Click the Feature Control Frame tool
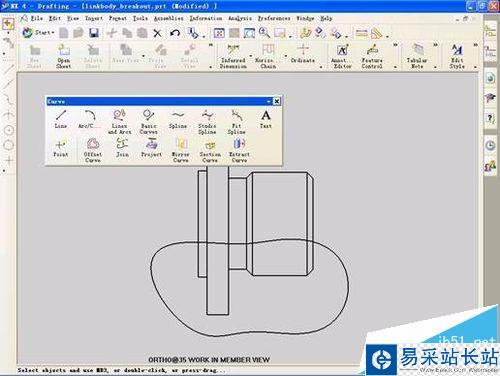Screen dimensions: 500x376 (372, 56)
